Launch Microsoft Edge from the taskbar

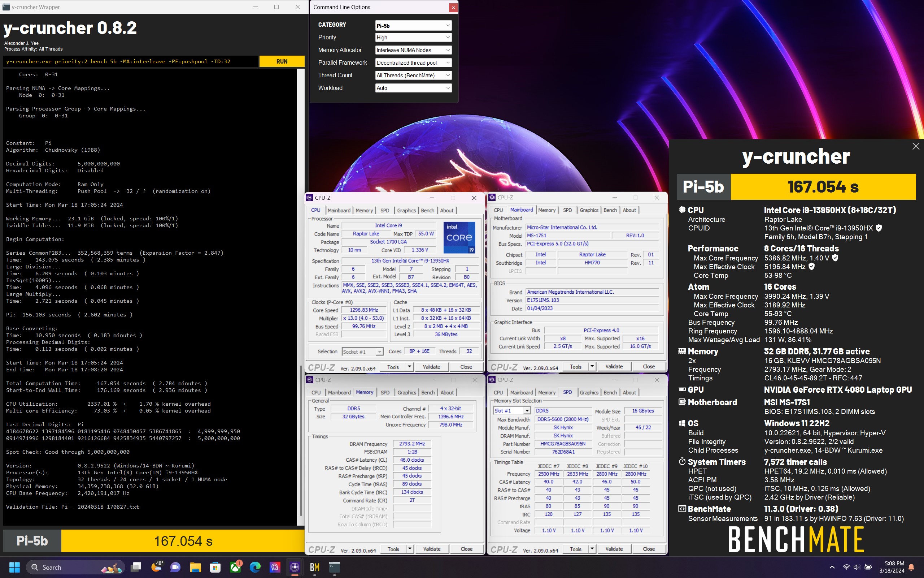[x=255, y=567]
